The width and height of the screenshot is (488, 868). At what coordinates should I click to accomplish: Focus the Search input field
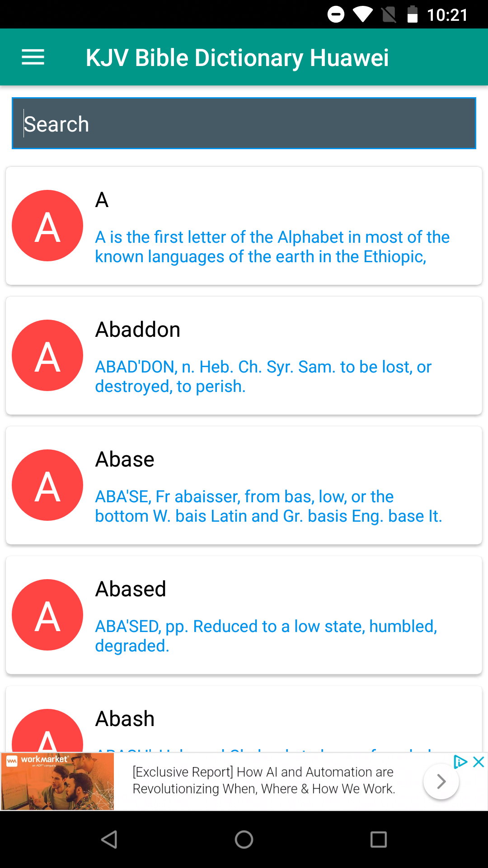pos(244,123)
